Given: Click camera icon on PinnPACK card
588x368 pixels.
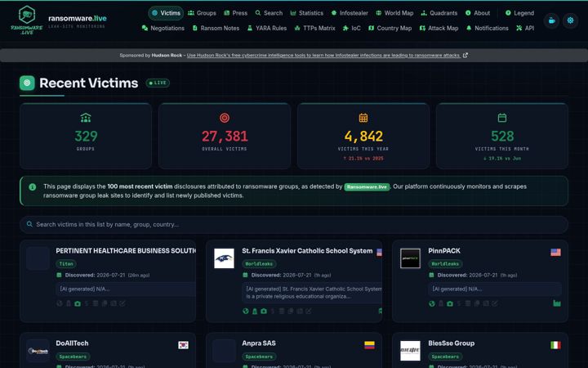Looking at the screenshot, I should click(x=450, y=303).
